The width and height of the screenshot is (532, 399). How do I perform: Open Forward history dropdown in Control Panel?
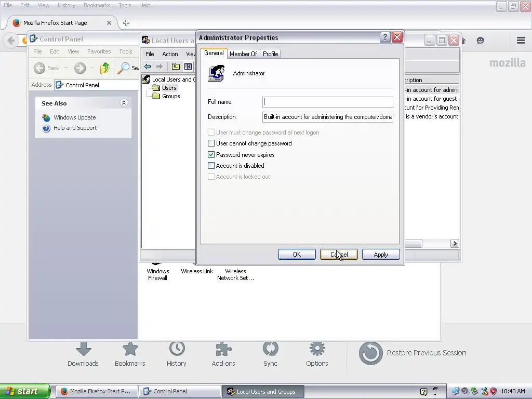coord(91,68)
